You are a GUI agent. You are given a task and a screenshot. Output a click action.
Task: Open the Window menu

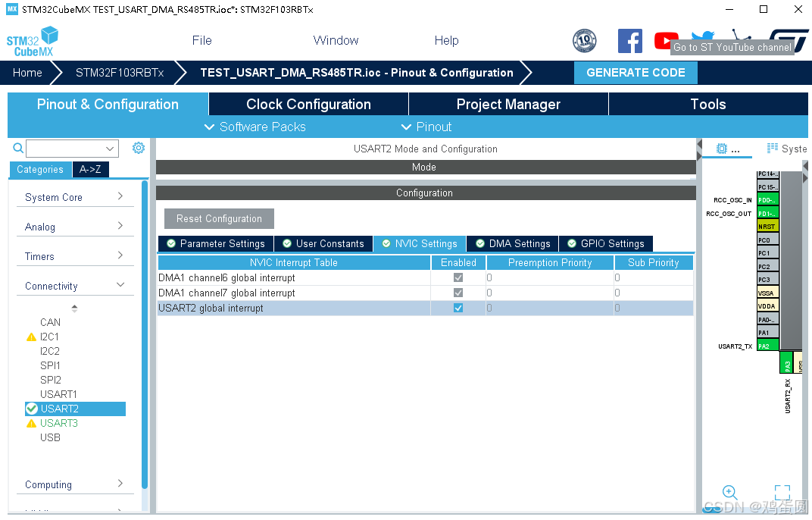(336, 40)
